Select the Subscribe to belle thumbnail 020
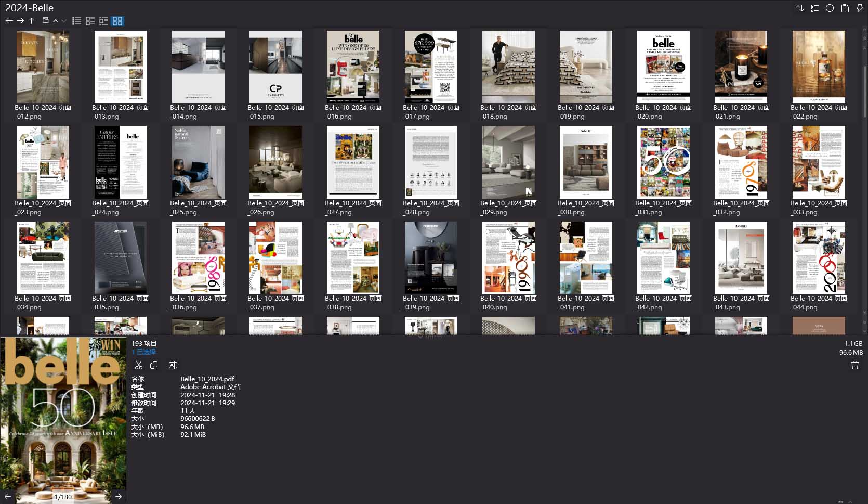The image size is (868, 504). click(663, 67)
